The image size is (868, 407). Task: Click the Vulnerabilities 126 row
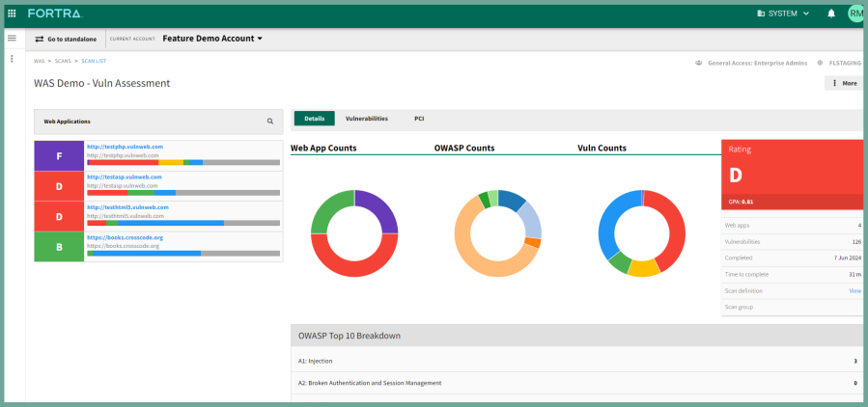pos(792,242)
